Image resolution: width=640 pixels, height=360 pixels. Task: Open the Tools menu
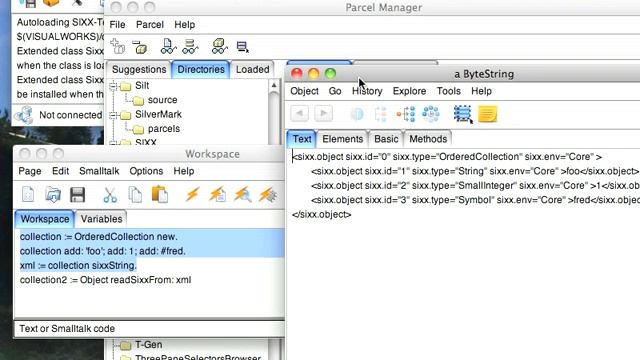point(449,91)
